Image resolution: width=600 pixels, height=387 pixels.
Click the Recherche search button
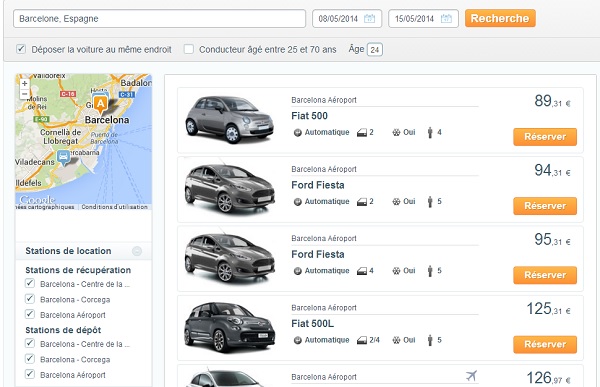tap(500, 18)
